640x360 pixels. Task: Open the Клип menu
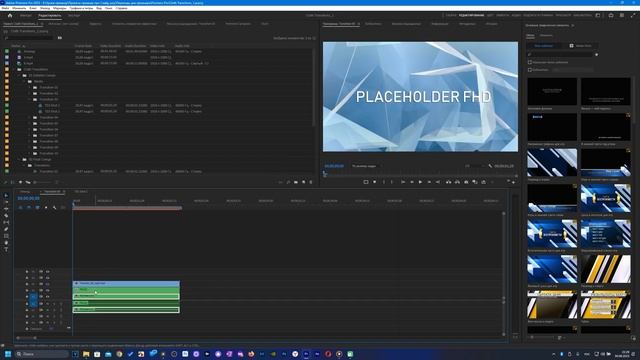pyautogui.click(x=33, y=8)
